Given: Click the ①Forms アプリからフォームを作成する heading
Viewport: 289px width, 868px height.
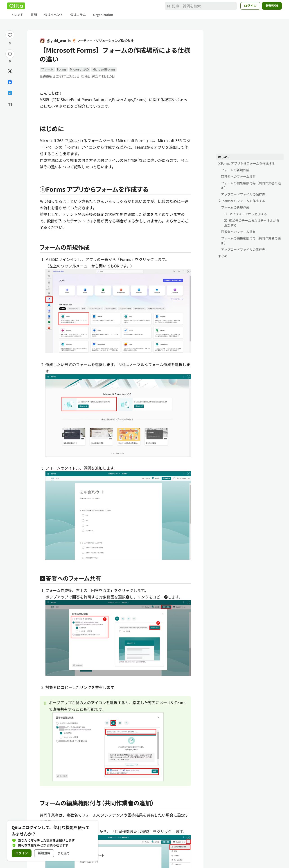Looking at the screenshot, I should (94, 189).
